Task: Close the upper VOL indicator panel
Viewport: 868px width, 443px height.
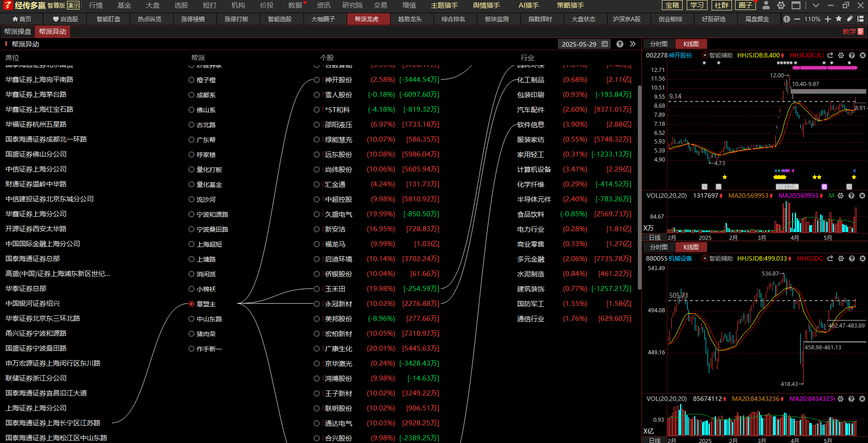Action: coord(862,195)
